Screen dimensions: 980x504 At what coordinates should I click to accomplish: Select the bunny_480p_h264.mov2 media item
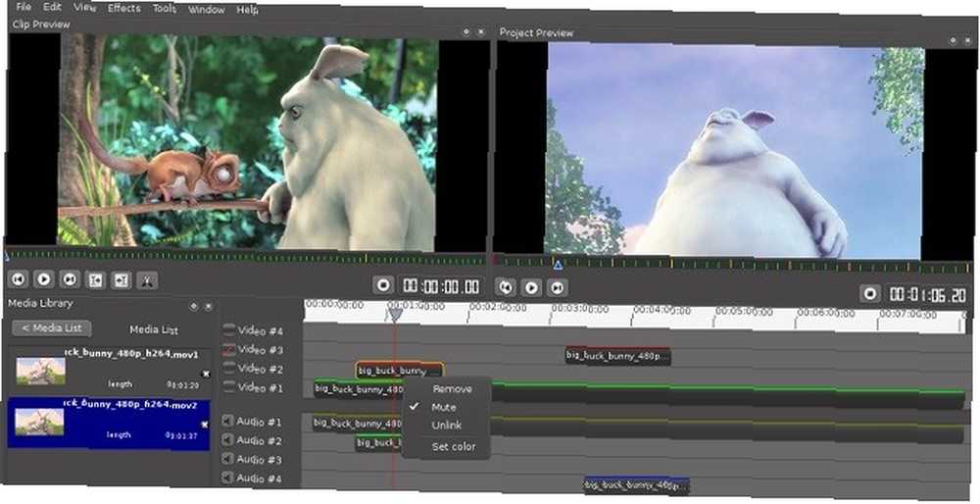pyautogui.click(x=109, y=423)
